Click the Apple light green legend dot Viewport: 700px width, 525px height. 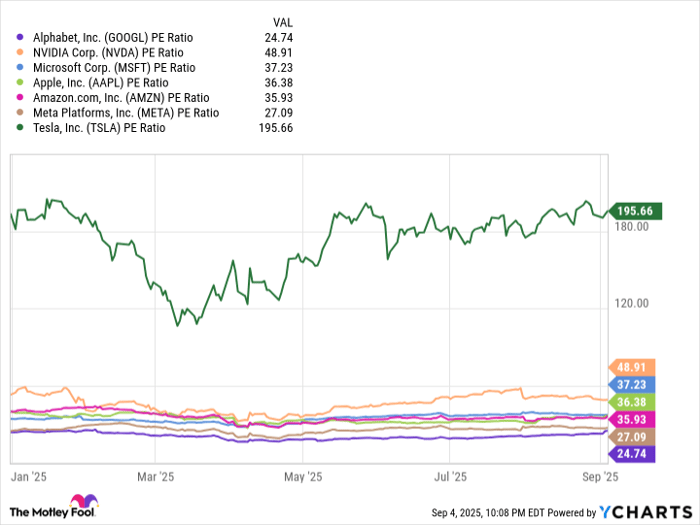coord(20,83)
